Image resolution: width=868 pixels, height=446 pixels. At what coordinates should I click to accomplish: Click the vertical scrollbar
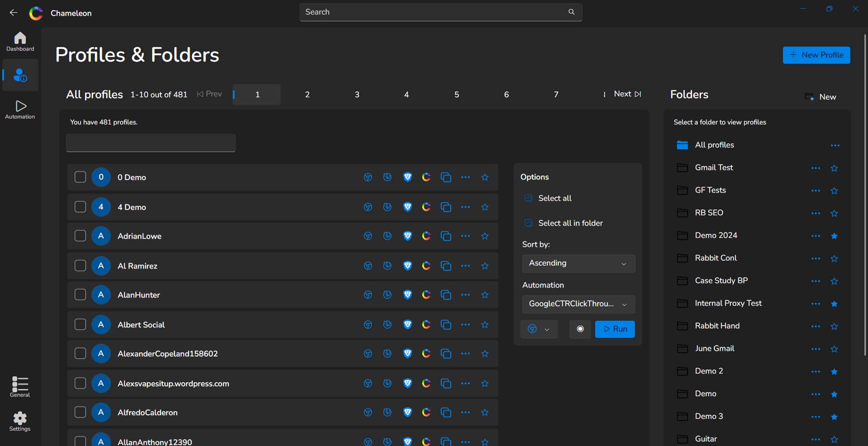coord(865,195)
